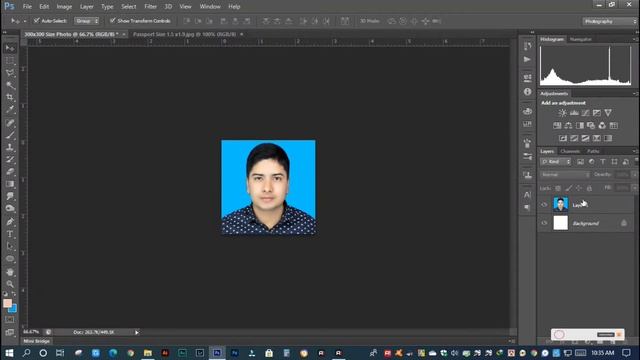Image resolution: width=640 pixels, height=360 pixels.
Task: Select the Dodge tool
Action: [x=10, y=209]
